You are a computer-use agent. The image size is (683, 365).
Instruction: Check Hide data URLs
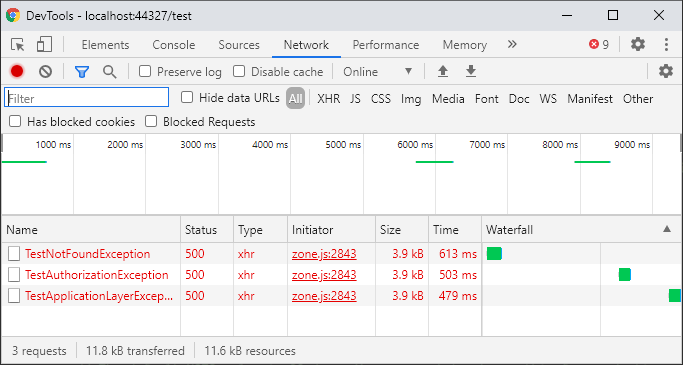pos(187,98)
